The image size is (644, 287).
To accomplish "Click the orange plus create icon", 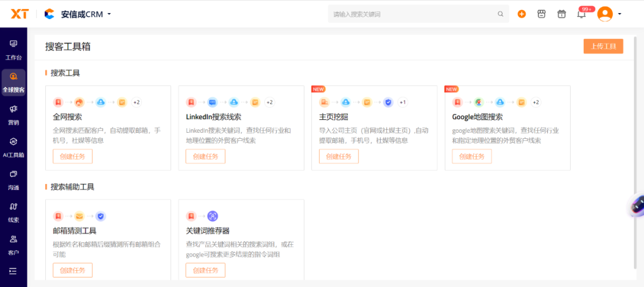I will (x=522, y=14).
